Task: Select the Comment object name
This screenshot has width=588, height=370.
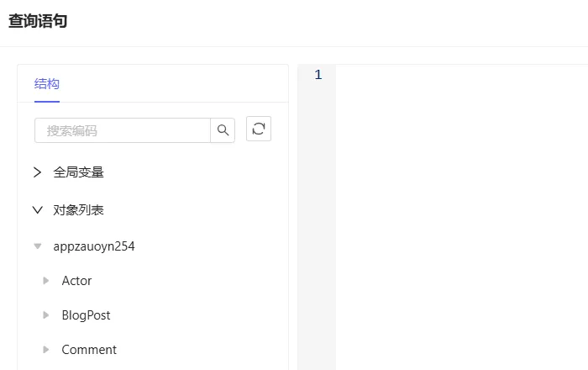Action: (x=89, y=350)
